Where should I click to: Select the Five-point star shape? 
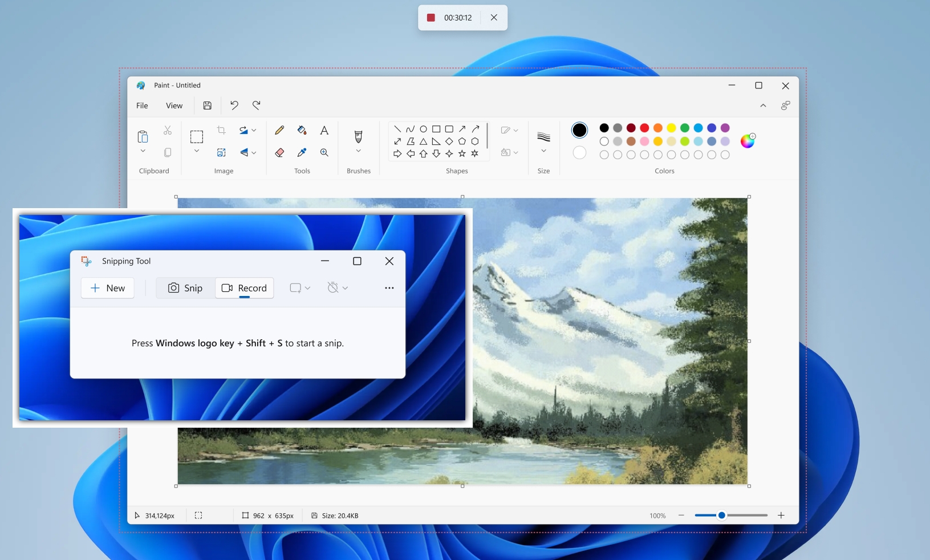[x=462, y=153]
